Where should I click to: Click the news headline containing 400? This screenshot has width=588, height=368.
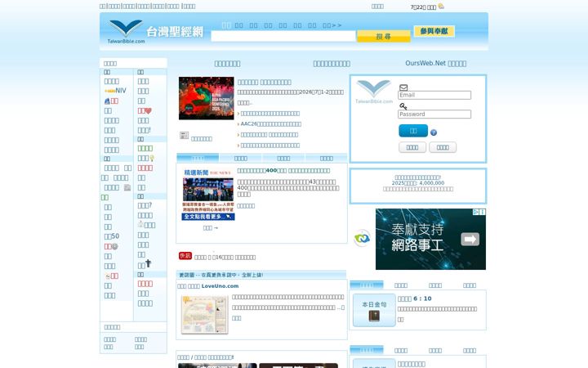point(283,170)
